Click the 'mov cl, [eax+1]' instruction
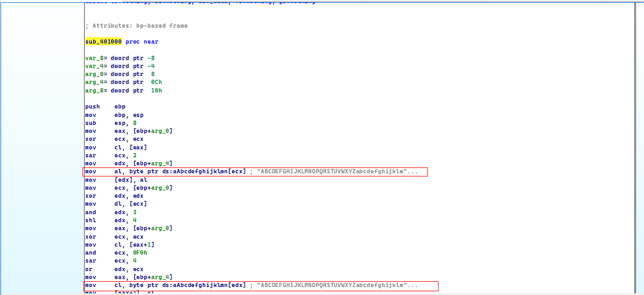The height and width of the screenshot is (295, 644). (120, 245)
